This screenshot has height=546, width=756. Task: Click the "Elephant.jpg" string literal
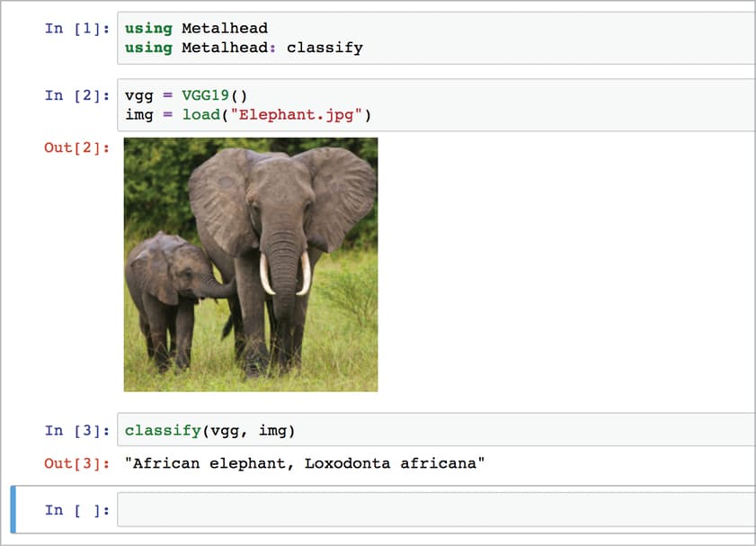pos(306,114)
